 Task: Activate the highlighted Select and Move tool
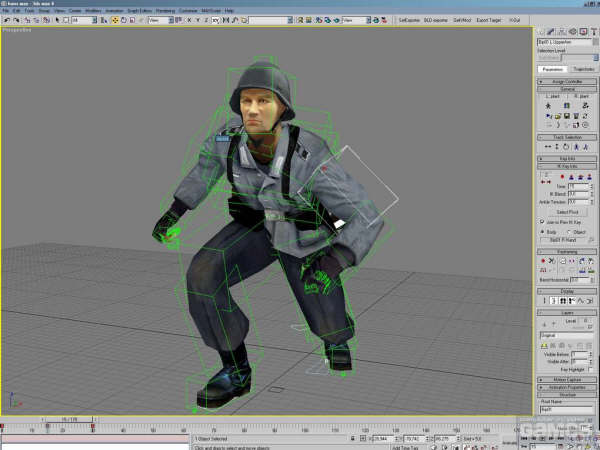(x=115, y=20)
